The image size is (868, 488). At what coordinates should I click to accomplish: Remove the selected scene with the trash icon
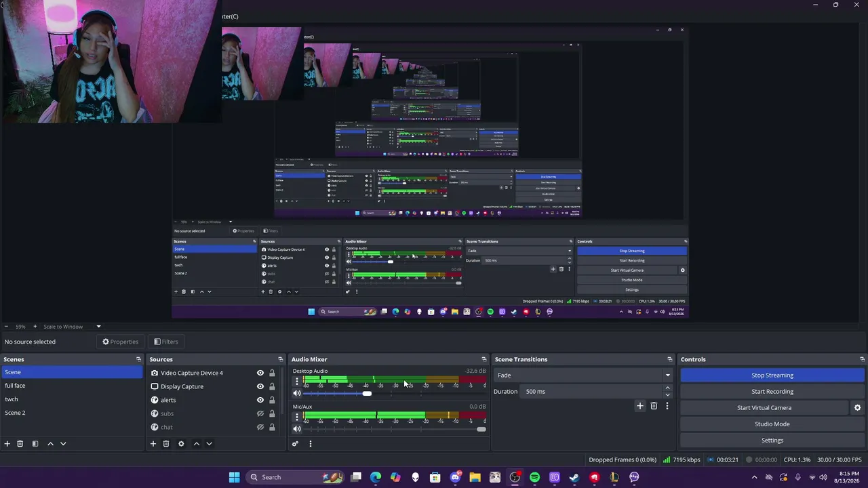tap(20, 444)
